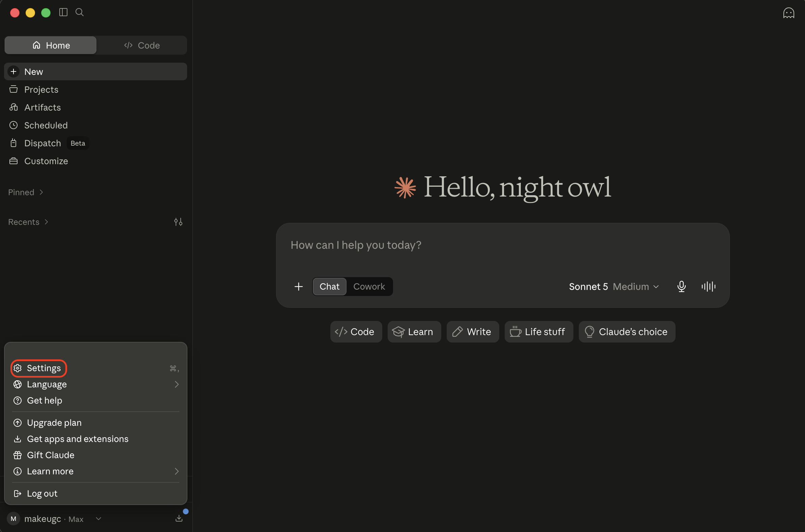Click the Settings gear icon
Viewport: 805px width, 532px height.
(18, 368)
